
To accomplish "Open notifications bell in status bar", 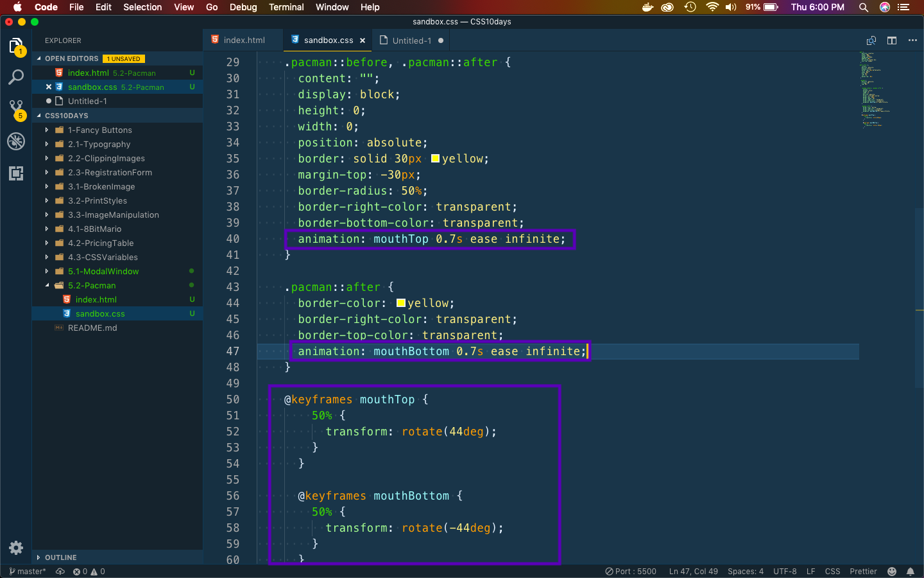I will click(910, 572).
